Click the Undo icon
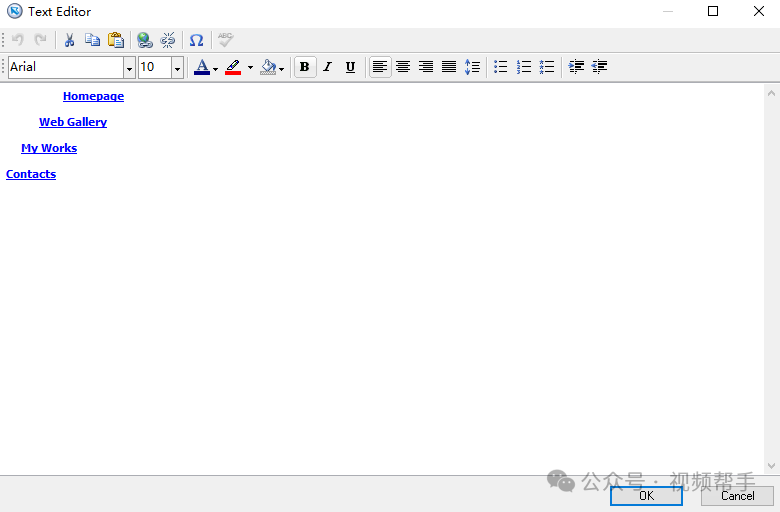This screenshot has height=512, width=780. (18, 40)
